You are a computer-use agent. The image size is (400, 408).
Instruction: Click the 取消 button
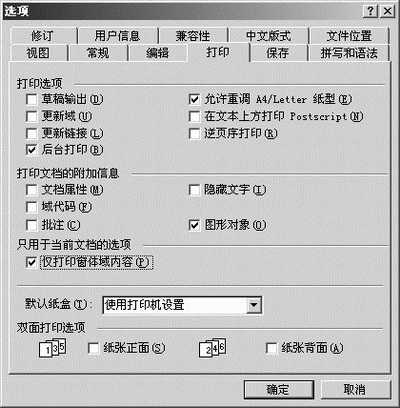pos(355,389)
